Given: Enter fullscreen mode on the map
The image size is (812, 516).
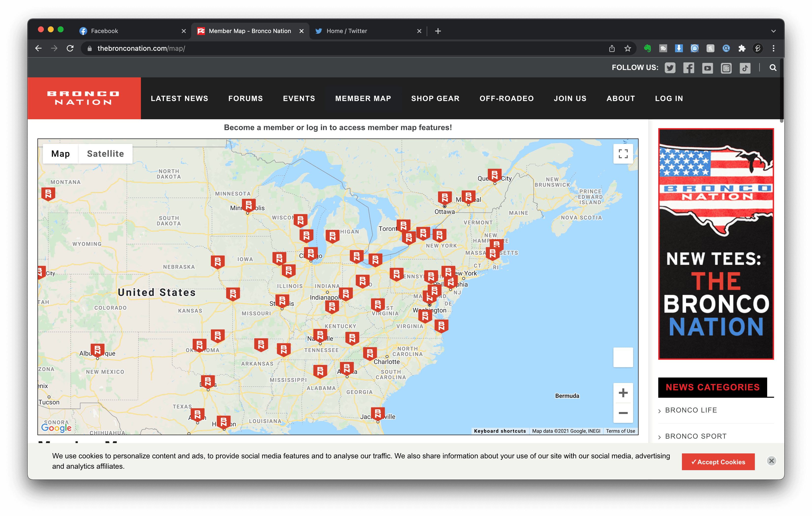Looking at the screenshot, I should [623, 154].
